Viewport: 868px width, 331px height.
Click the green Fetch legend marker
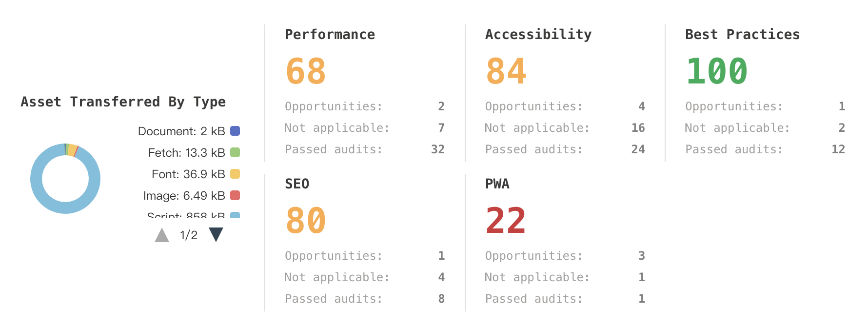click(235, 152)
